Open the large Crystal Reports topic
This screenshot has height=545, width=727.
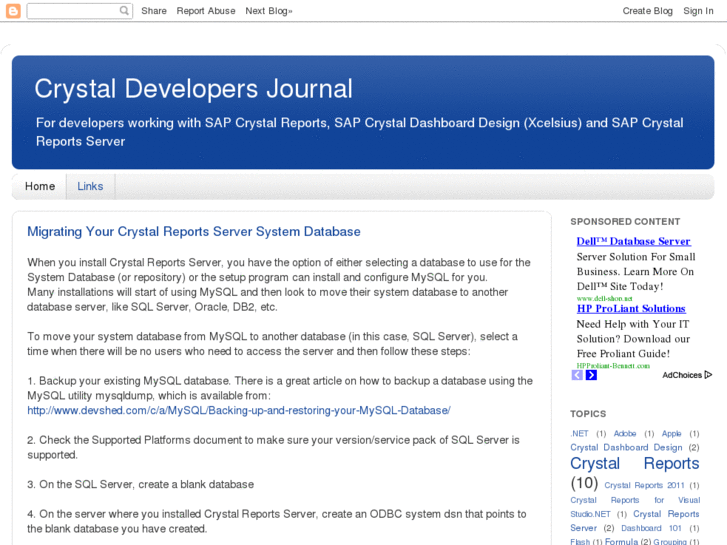(x=635, y=463)
